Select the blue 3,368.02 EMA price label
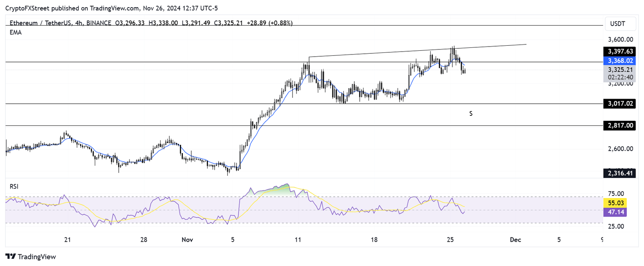The height and width of the screenshot is (266, 644). [620, 60]
